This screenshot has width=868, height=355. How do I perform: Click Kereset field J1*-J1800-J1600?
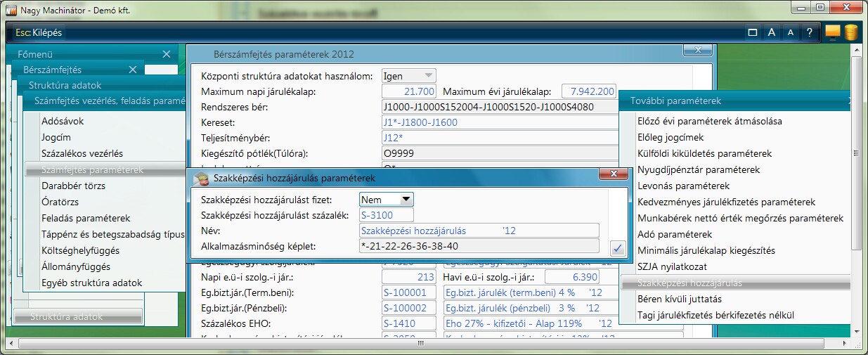499,123
